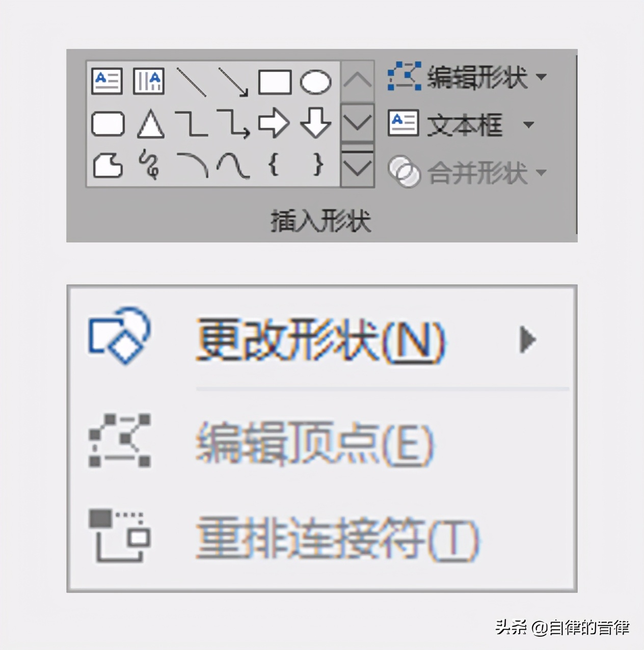Open the 文本框 dropdown arrow
The image size is (644, 650).
(529, 124)
